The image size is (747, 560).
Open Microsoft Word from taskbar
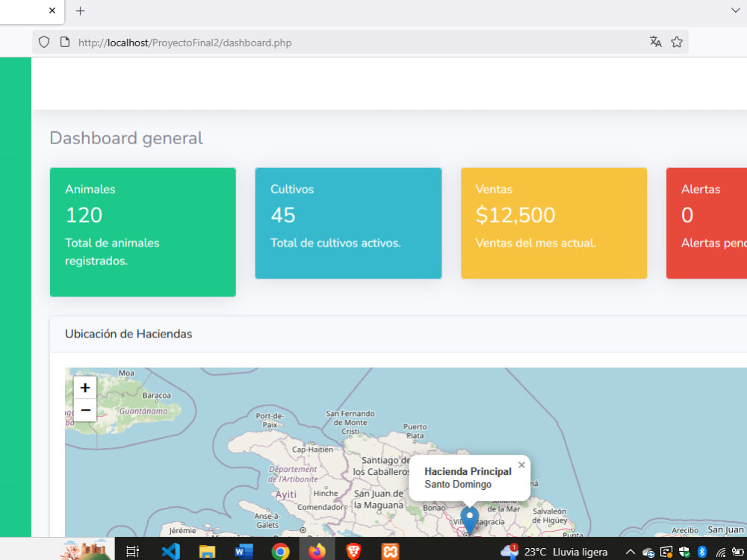(244, 552)
